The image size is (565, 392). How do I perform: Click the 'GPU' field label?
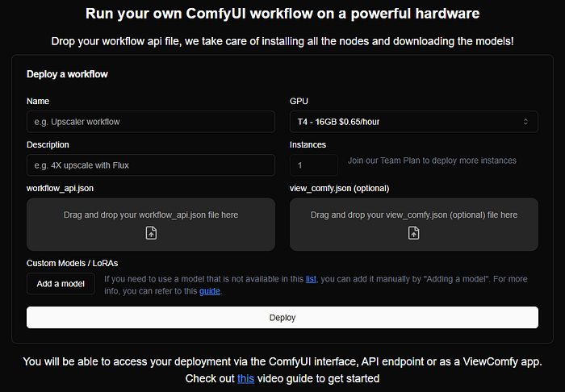(299, 101)
